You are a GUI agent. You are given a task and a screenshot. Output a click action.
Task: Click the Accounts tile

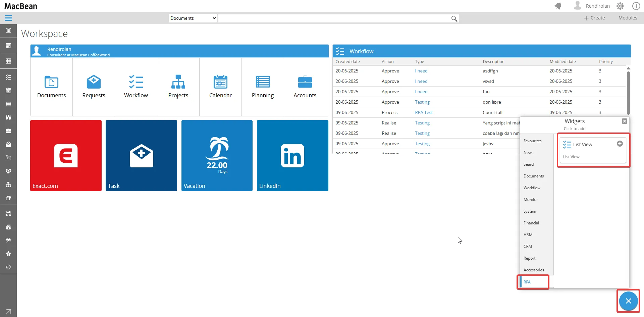(x=305, y=87)
